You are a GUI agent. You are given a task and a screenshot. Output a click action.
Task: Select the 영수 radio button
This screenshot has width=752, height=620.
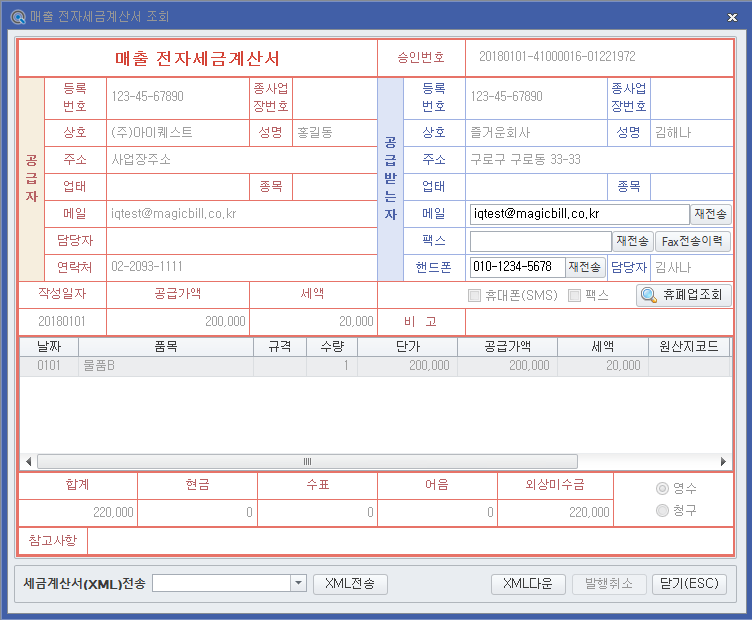662,489
